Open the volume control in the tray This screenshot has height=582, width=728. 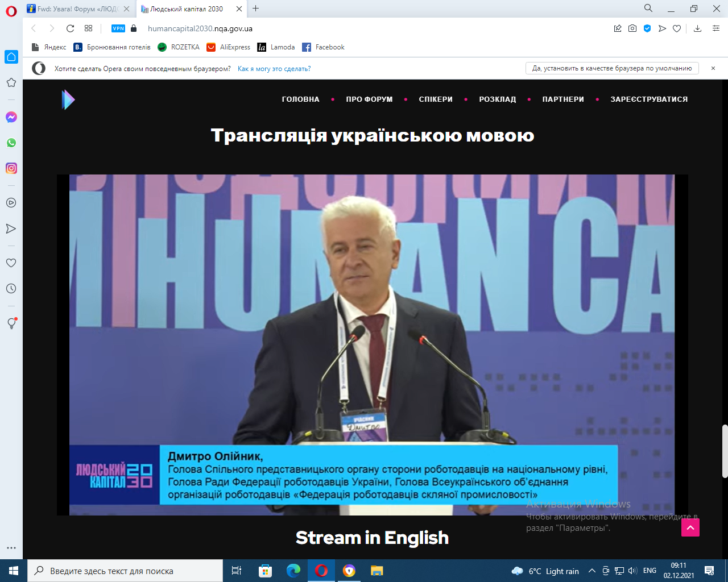632,571
